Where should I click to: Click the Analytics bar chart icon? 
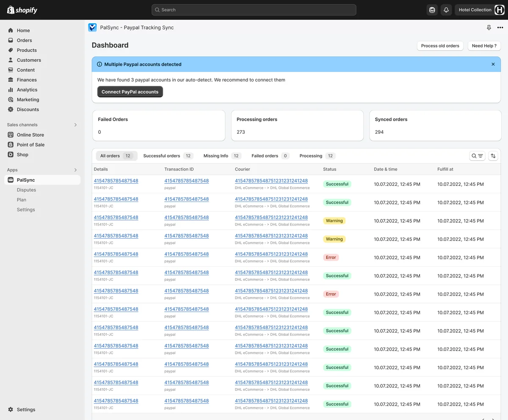coord(11,90)
